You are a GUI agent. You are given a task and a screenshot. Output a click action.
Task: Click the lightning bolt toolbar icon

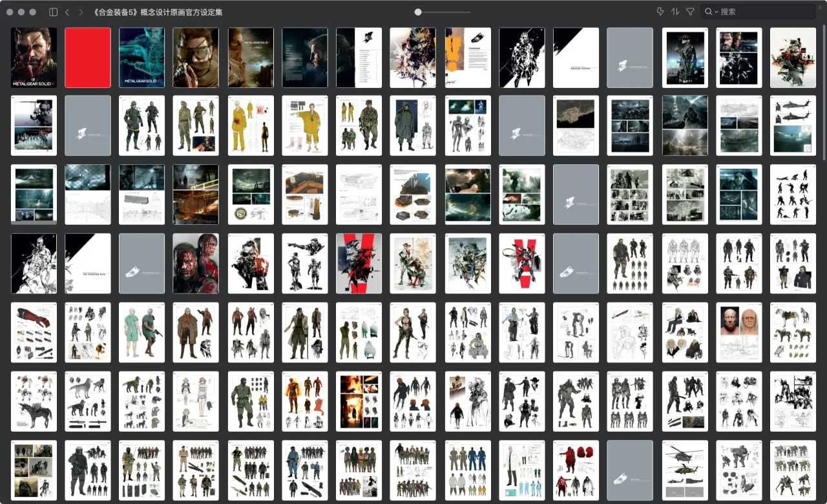[x=660, y=12]
